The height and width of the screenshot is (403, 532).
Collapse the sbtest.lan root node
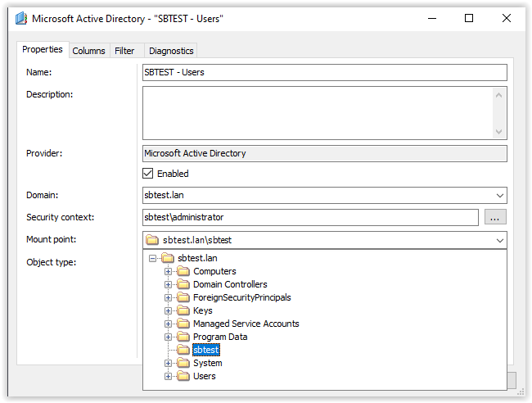pos(153,258)
